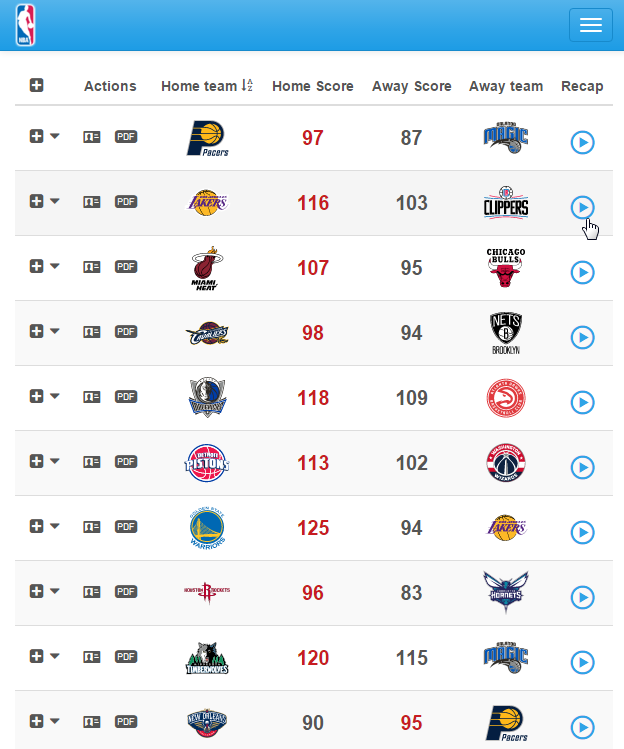Click the Home Score column header

[x=312, y=86]
